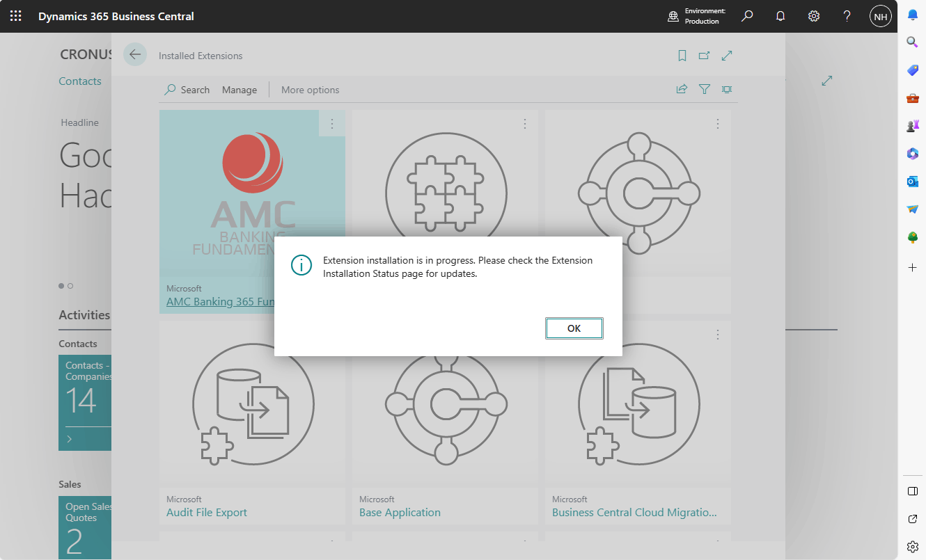Select the second headline dot
The height and width of the screenshot is (560, 926).
coord(70,286)
